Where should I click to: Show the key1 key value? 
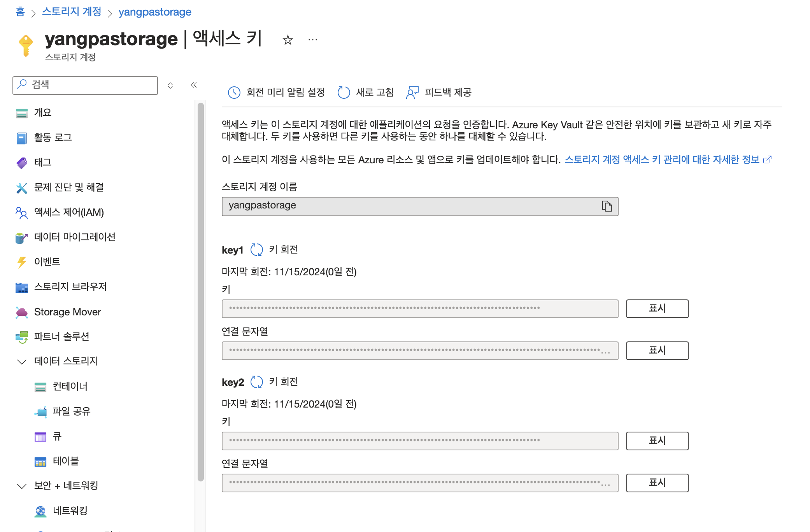tap(657, 309)
